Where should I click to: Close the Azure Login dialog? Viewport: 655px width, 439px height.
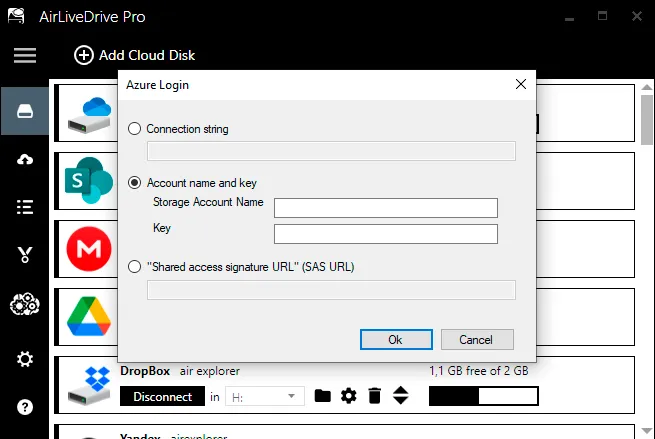520,84
